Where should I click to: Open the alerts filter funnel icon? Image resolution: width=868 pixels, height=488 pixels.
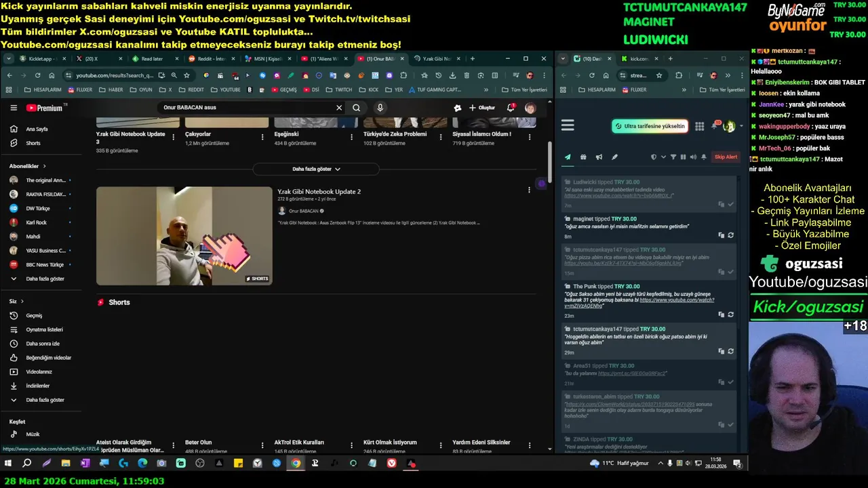click(673, 157)
